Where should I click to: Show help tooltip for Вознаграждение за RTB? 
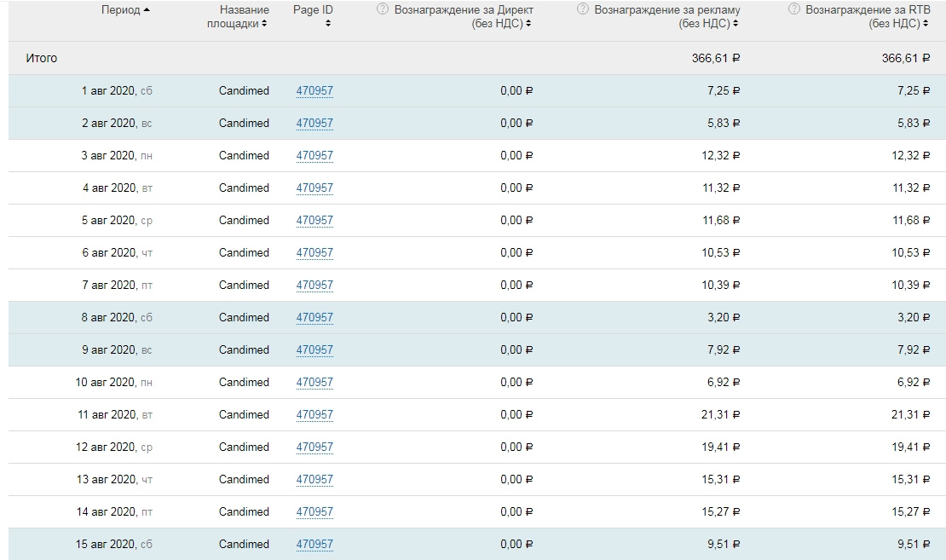[794, 9]
